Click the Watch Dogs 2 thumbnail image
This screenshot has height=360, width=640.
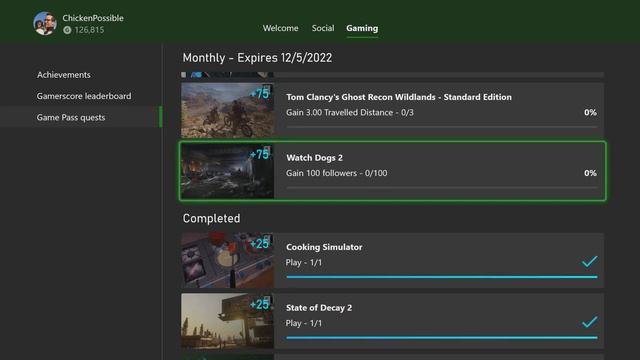(227, 171)
